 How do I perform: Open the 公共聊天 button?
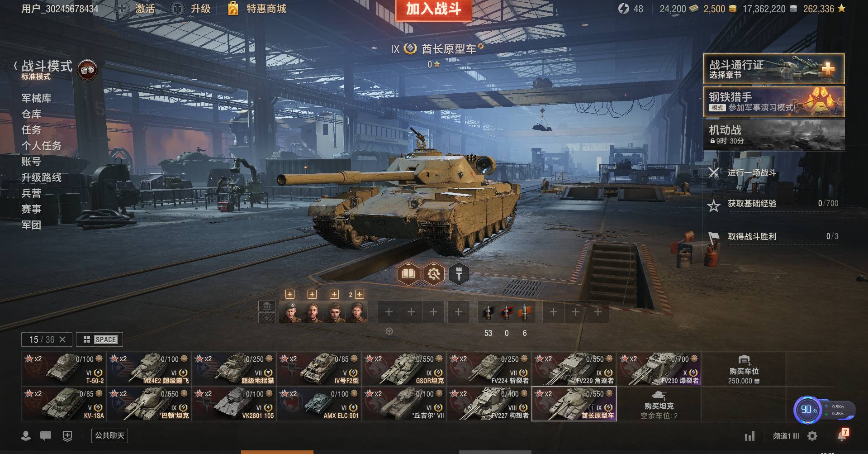click(109, 435)
